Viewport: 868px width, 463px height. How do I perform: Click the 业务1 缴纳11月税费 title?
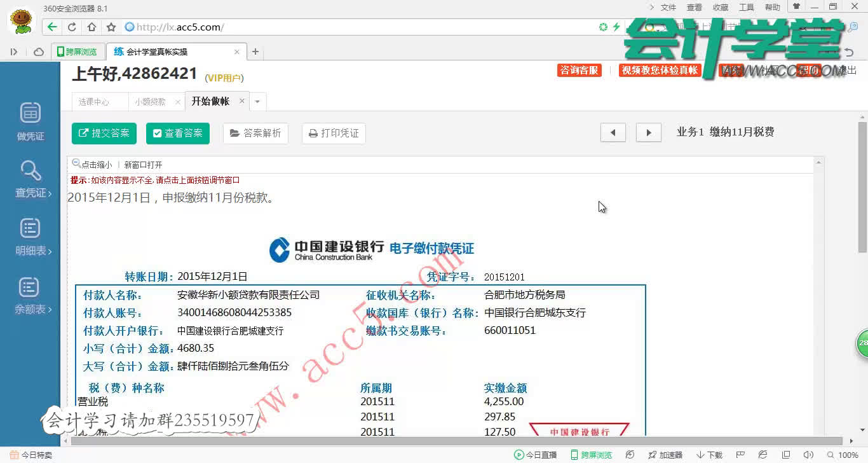tap(726, 132)
